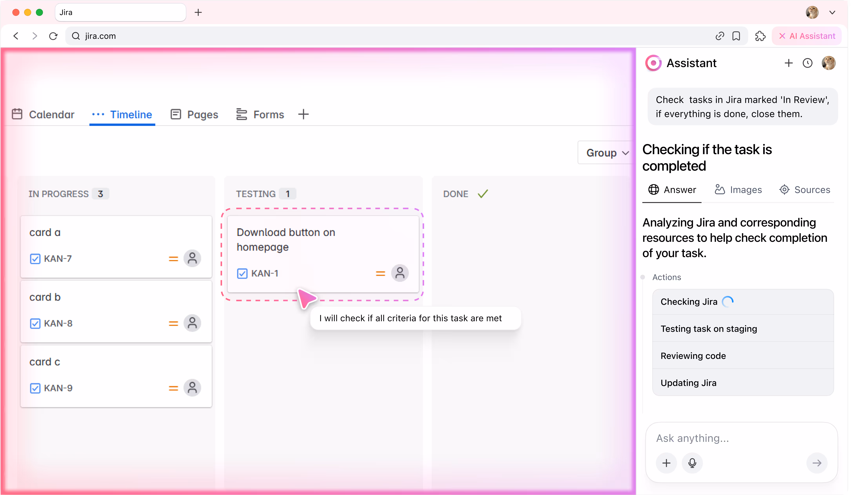The image size is (868, 495).
Task: Click Checking Jira action row
Action: tap(743, 302)
